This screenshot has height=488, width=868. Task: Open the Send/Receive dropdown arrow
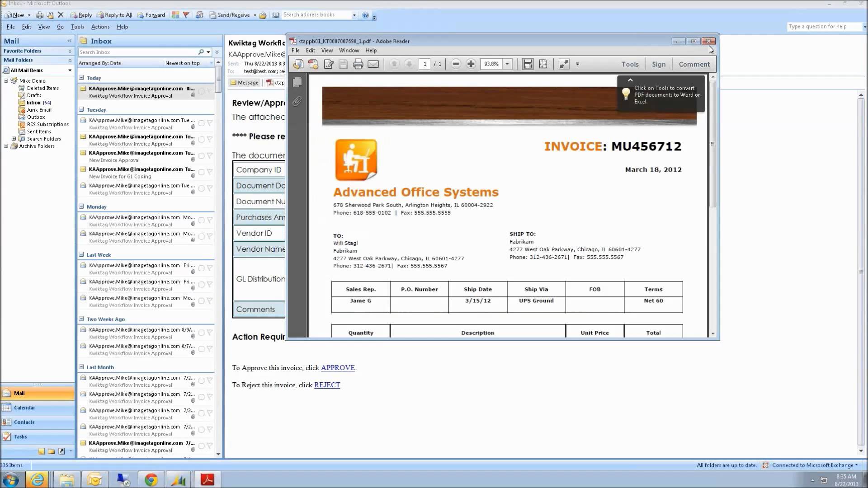point(255,15)
